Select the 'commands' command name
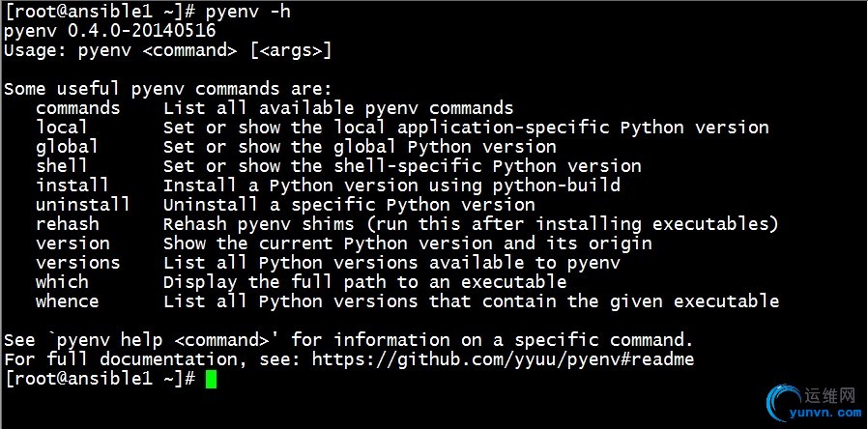 (78, 108)
